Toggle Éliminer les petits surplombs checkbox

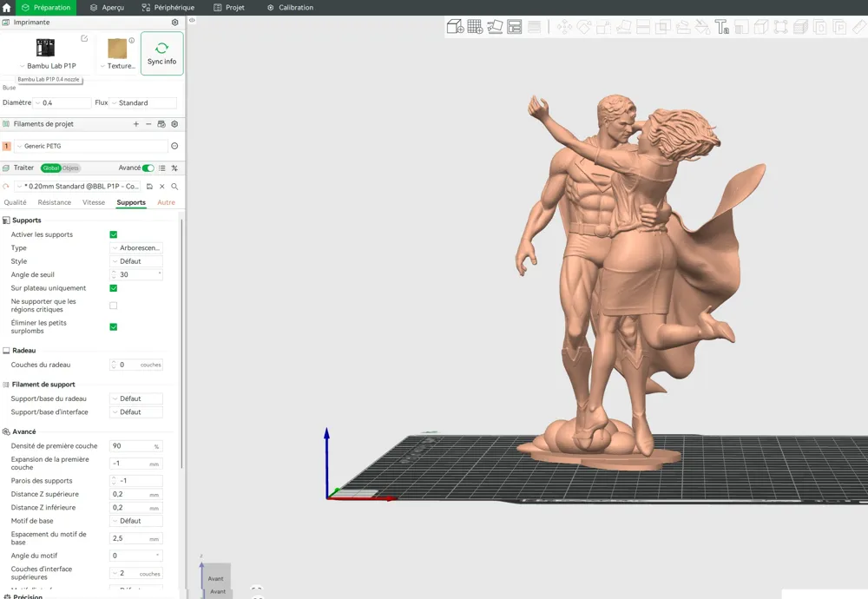point(114,327)
